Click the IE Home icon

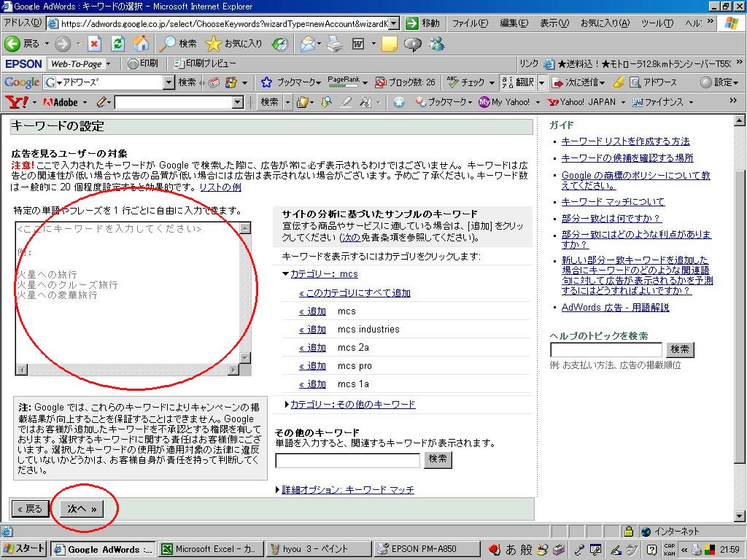[141, 44]
